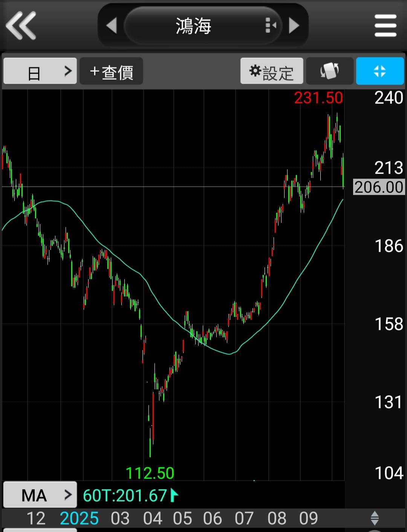
Task: Tap the 213 price axis label
Action: pyautogui.click(x=389, y=168)
